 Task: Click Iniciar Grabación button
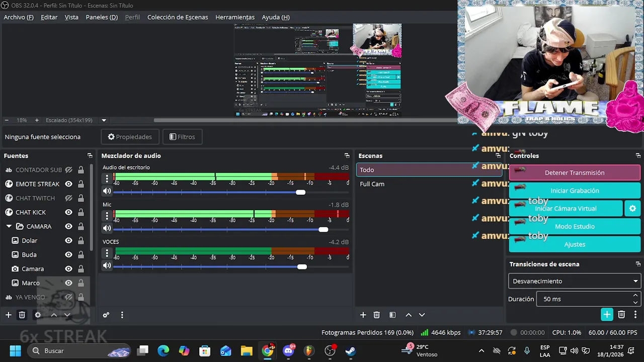click(575, 191)
